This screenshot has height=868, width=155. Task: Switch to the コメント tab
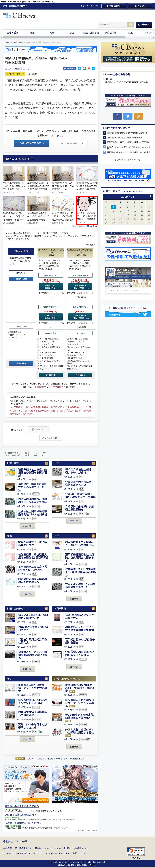pyautogui.click(x=17, y=430)
